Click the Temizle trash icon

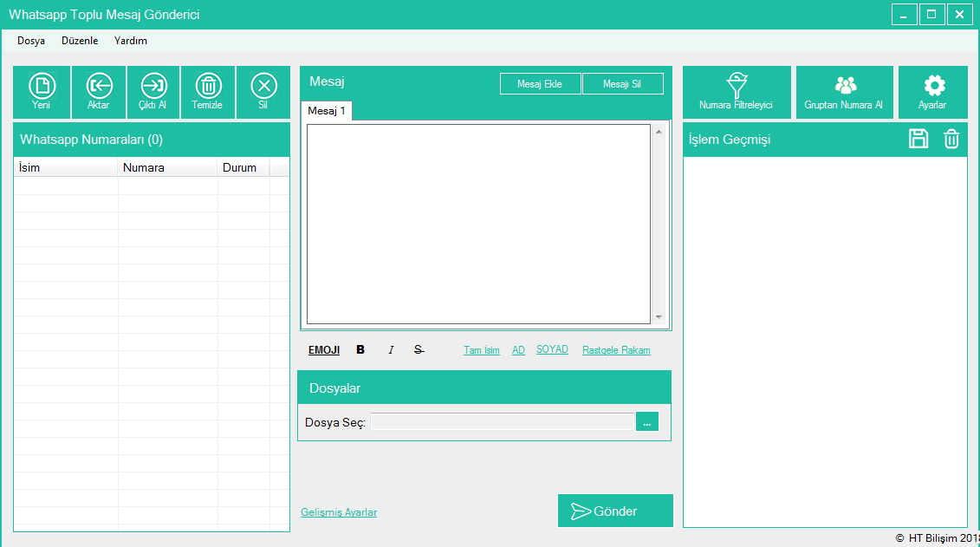(207, 92)
